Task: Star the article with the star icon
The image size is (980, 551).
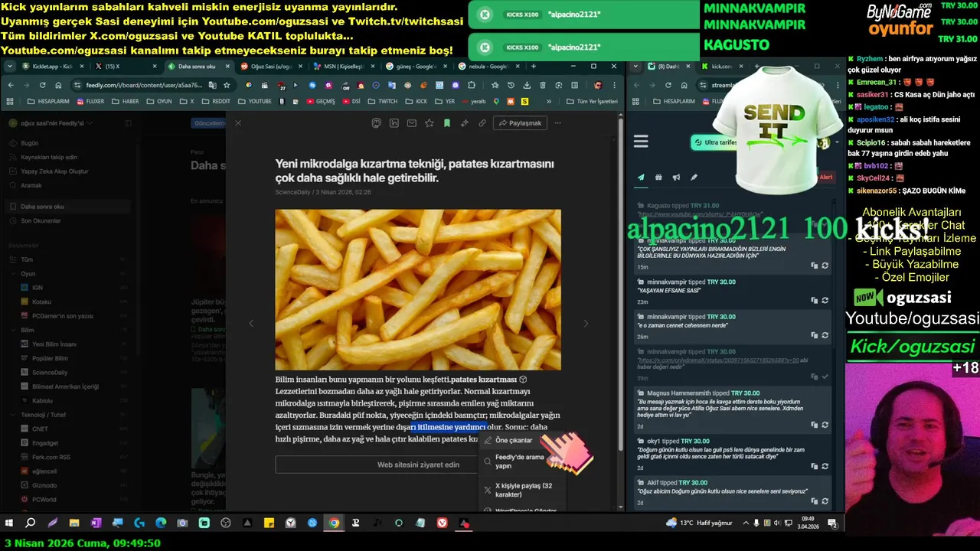Action: click(429, 123)
